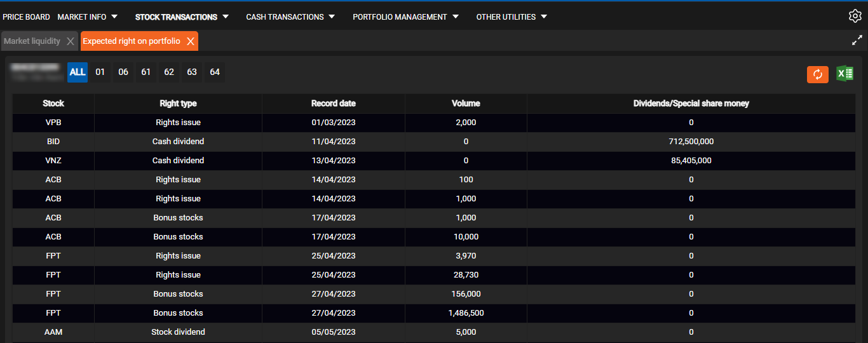Select sub-account filter 01
The width and height of the screenshot is (868, 343).
point(100,72)
